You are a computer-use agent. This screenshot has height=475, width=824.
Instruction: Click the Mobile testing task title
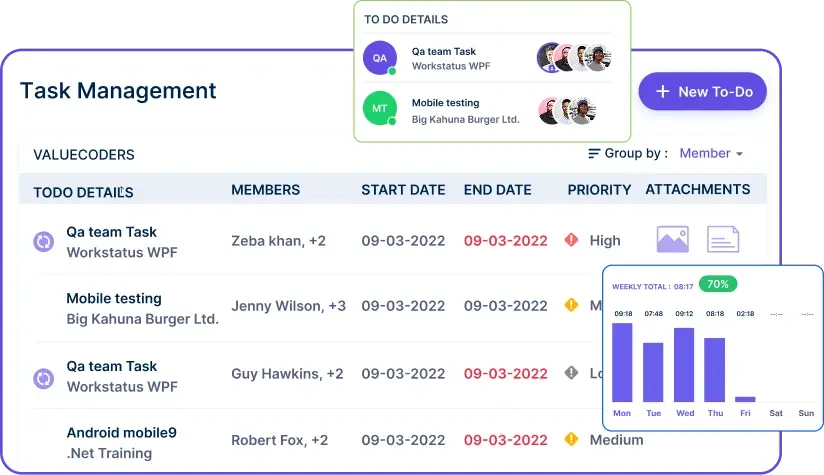(114, 298)
